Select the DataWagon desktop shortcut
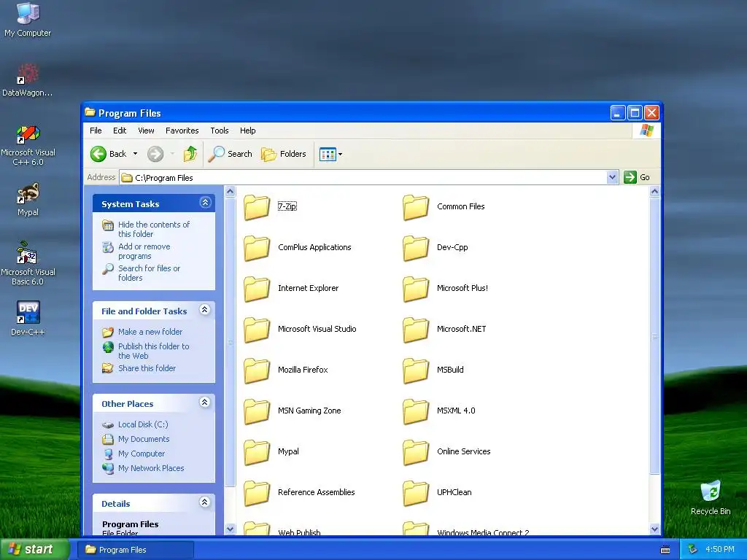 pos(28,79)
